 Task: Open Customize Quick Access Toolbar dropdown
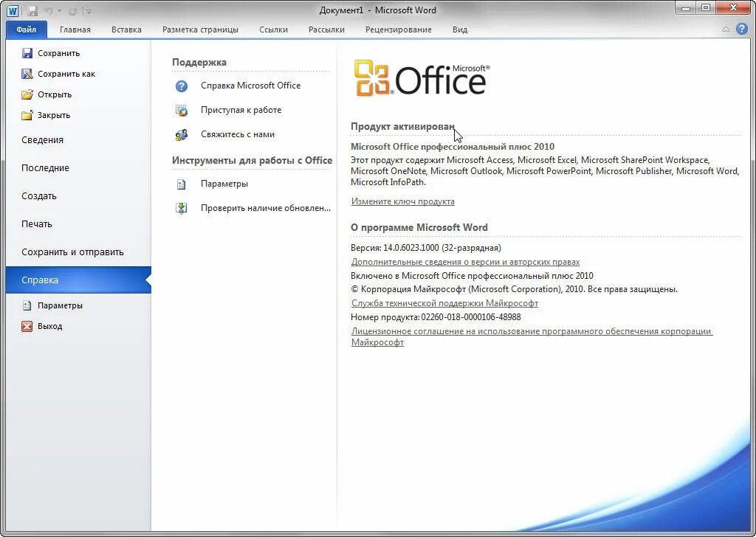point(89,10)
